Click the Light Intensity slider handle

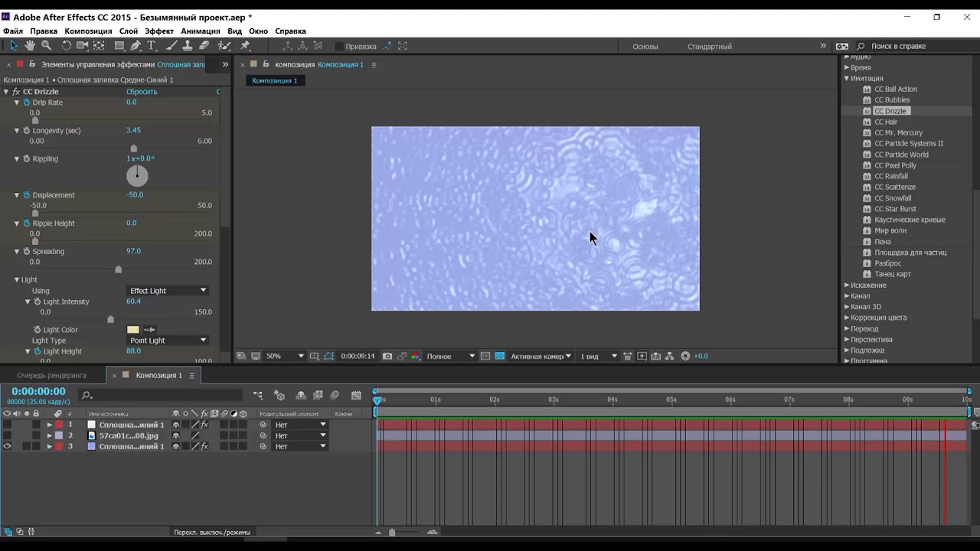click(110, 319)
